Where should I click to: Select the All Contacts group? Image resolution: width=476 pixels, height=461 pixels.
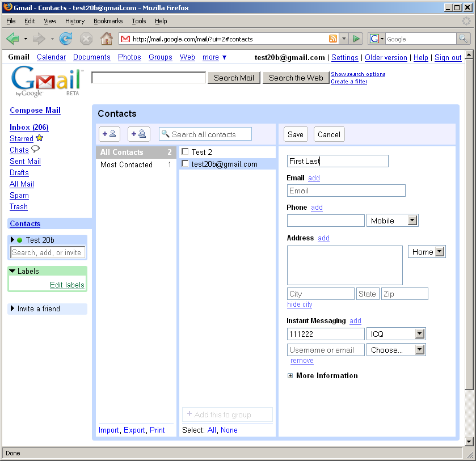136,152
